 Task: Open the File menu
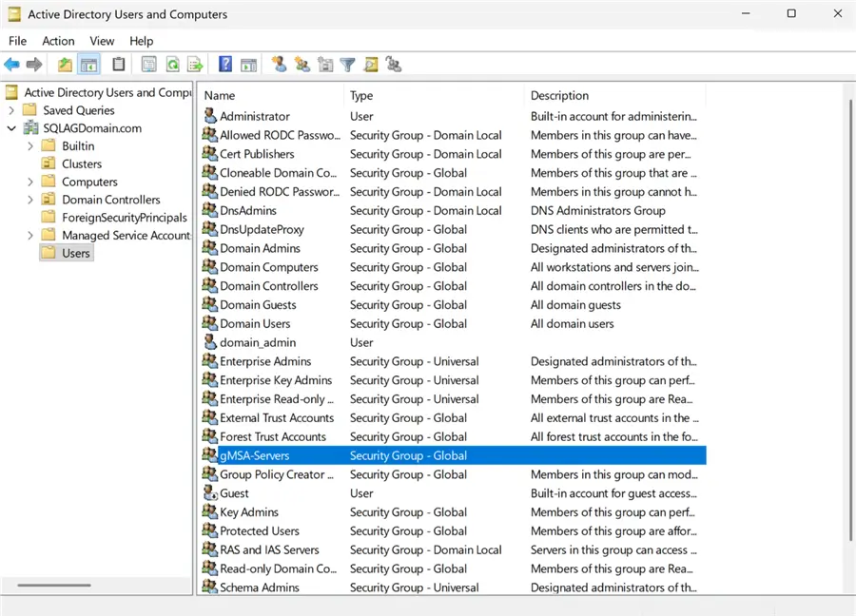click(x=17, y=41)
